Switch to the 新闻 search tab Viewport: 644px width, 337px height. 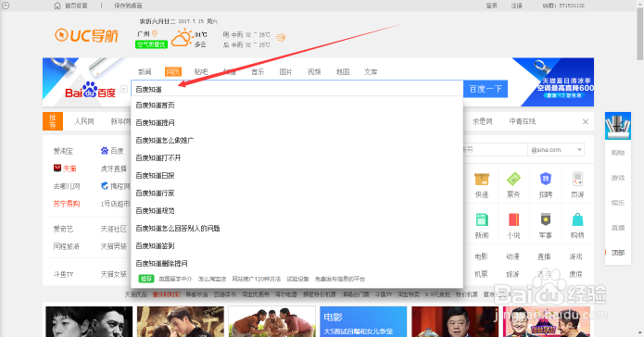pyautogui.click(x=145, y=72)
